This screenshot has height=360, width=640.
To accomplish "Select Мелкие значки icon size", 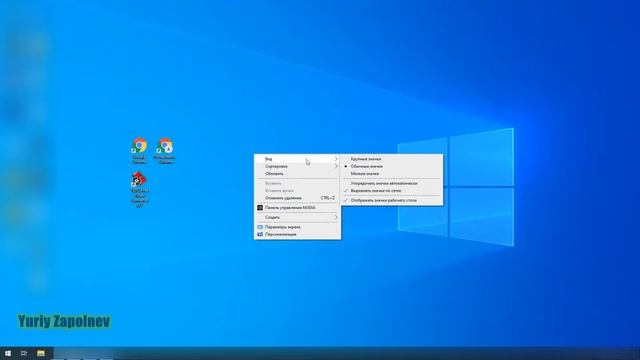I will pyautogui.click(x=392, y=173).
